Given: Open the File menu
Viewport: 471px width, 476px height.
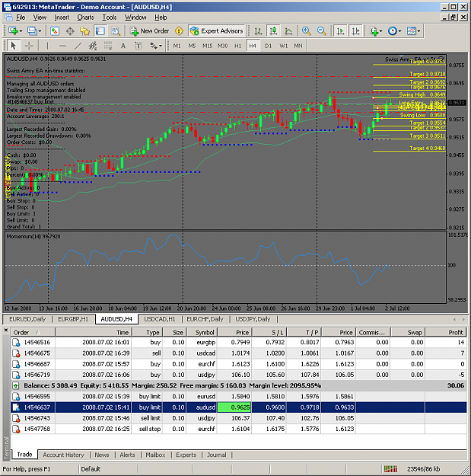Looking at the screenshot, I should [x=21, y=18].
